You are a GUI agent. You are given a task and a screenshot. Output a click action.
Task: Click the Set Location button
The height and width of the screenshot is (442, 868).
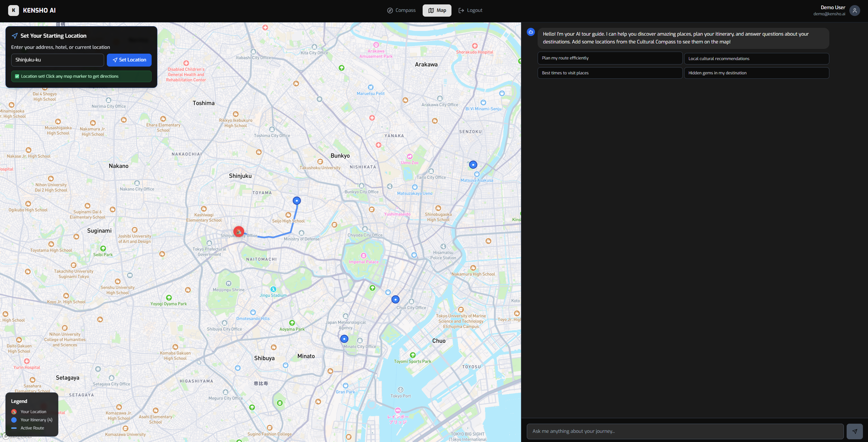click(129, 60)
